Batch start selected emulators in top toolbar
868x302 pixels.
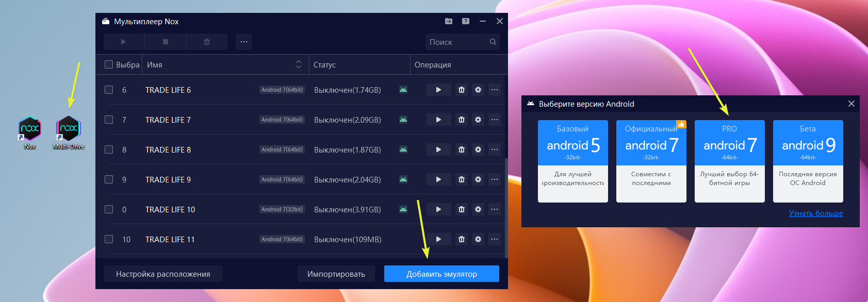click(x=124, y=42)
